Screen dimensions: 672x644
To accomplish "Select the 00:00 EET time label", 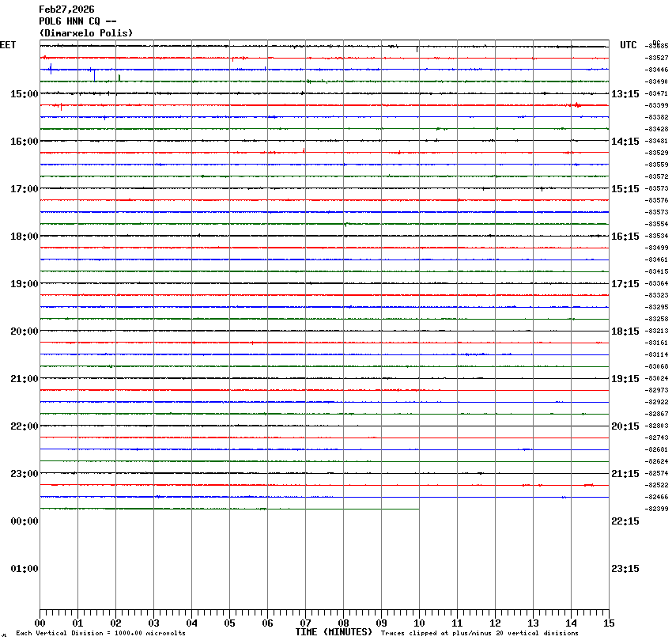I will [x=24, y=521].
